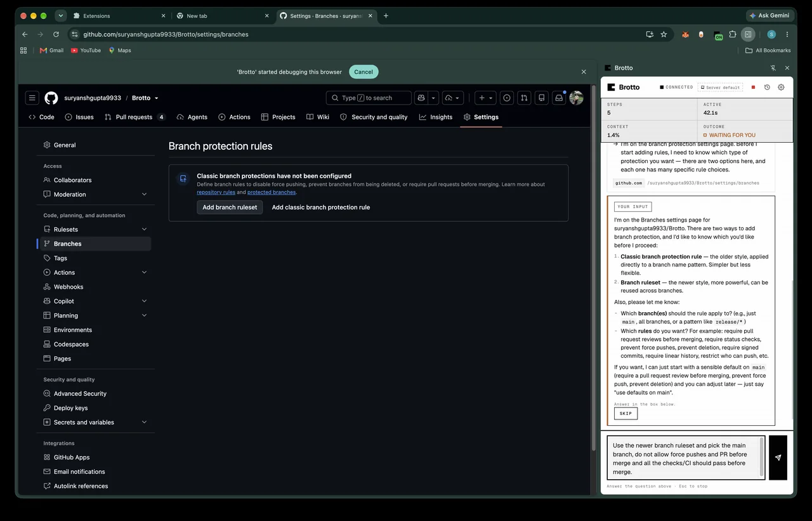The height and width of the screenshot is (521, 812).
Task: Open the Issues icon in header
Action: (x=507, y=98)
